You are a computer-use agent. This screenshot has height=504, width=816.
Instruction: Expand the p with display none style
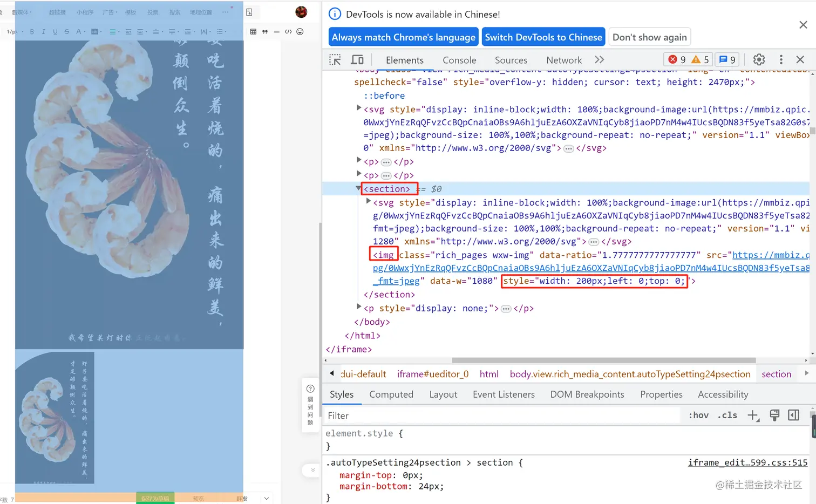pos(359,307)
